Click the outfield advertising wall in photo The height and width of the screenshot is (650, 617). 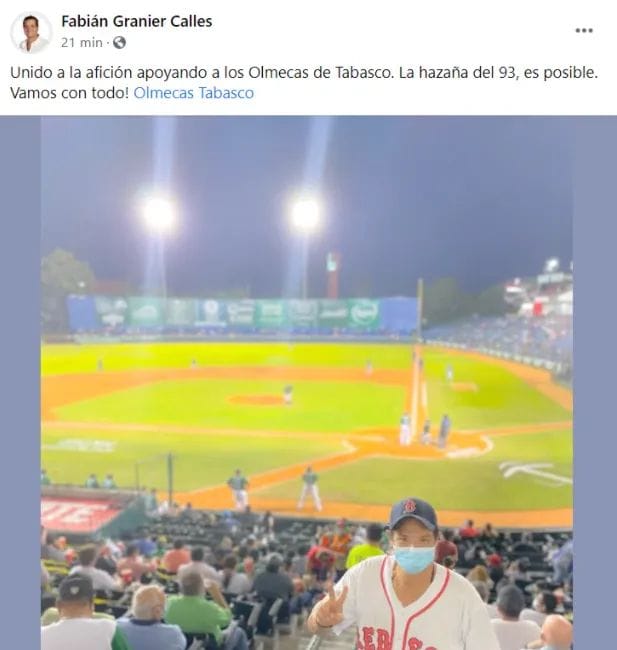[242, 313]
